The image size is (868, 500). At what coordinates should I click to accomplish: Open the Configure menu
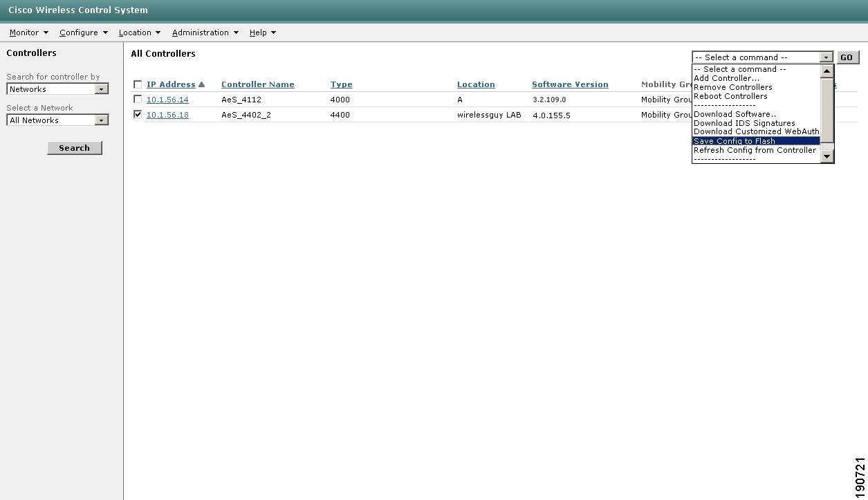[84, 33]
